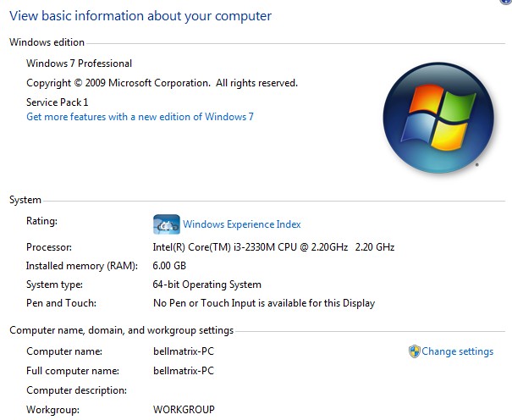Click the WORKGROUP value

coord(184,410)
